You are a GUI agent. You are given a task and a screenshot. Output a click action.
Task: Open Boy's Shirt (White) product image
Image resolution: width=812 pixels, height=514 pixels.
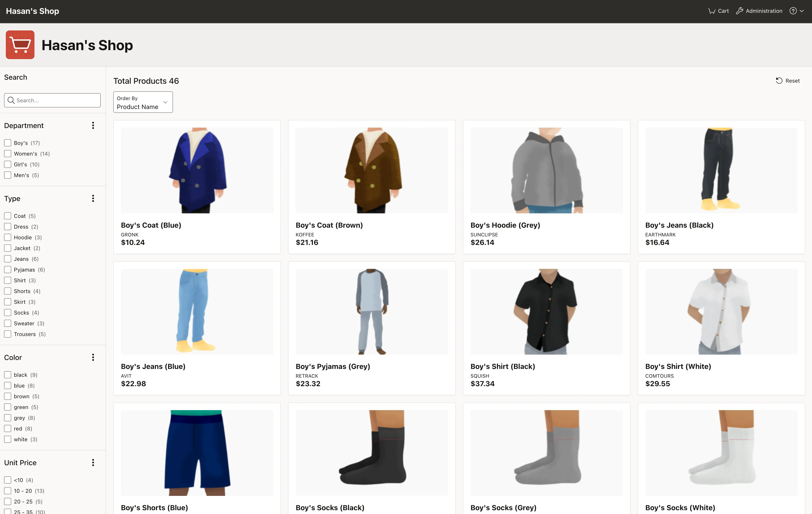click(721, 312)
